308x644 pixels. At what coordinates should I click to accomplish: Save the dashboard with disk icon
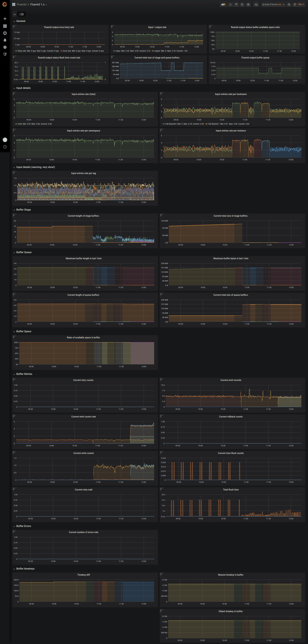[x=242, y=4]
